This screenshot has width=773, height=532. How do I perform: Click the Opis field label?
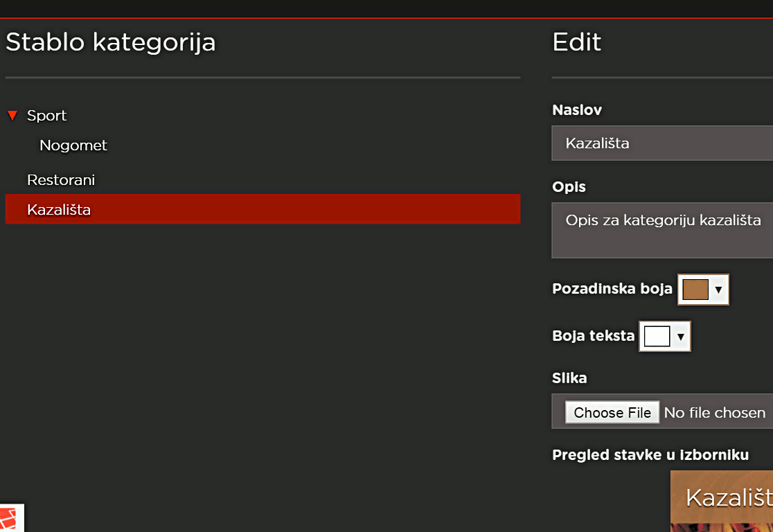(x=569, y=187)
